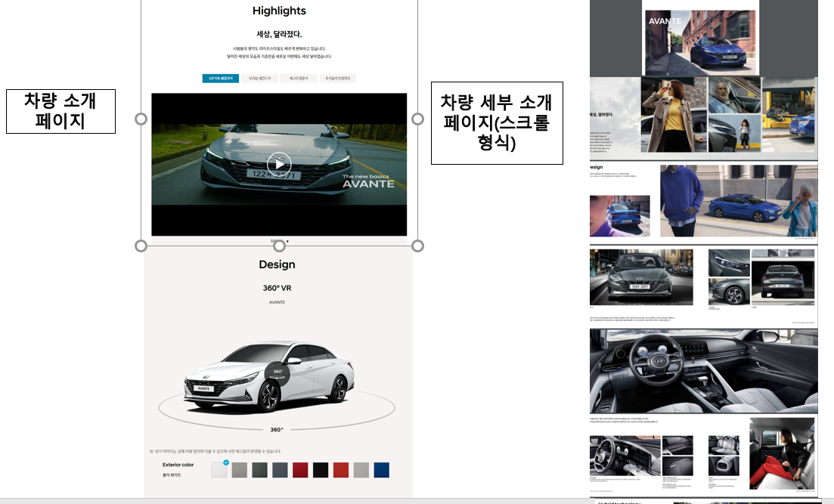Switch to the '제 2의 청춘카' tab

point(299,78)
